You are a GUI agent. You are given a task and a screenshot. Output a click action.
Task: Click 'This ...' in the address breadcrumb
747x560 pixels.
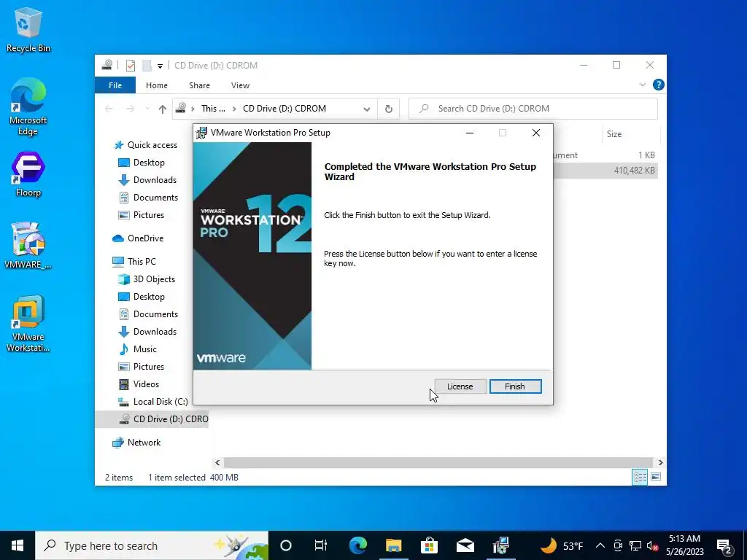(213, 109)
